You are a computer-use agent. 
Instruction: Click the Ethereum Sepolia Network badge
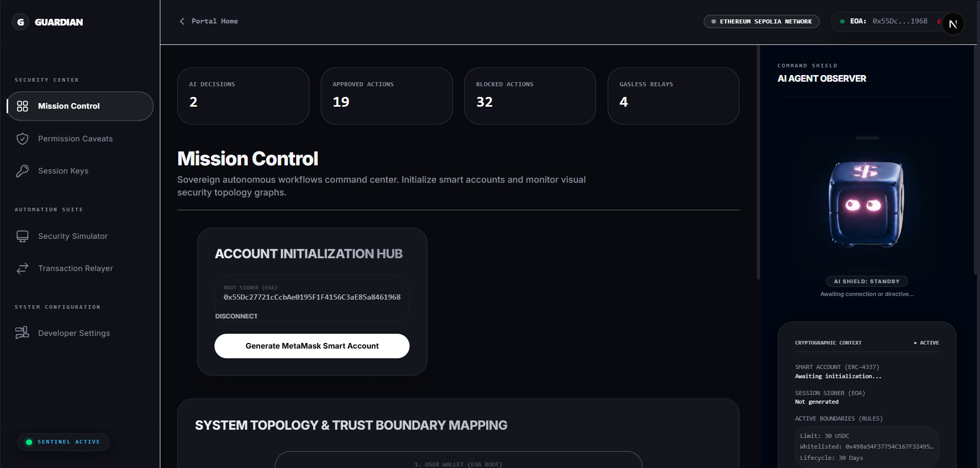(x=761, y=21)
